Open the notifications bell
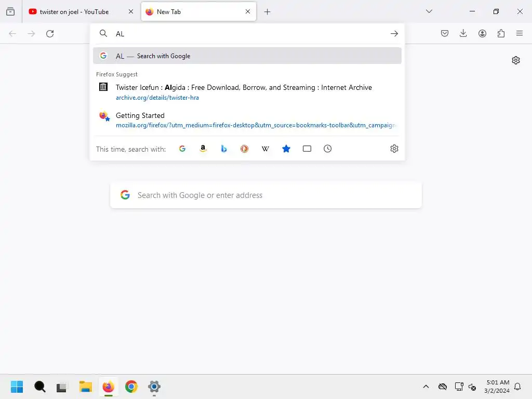Image resolution: width=532 pixels, height=399 pixels. [517, 387]
